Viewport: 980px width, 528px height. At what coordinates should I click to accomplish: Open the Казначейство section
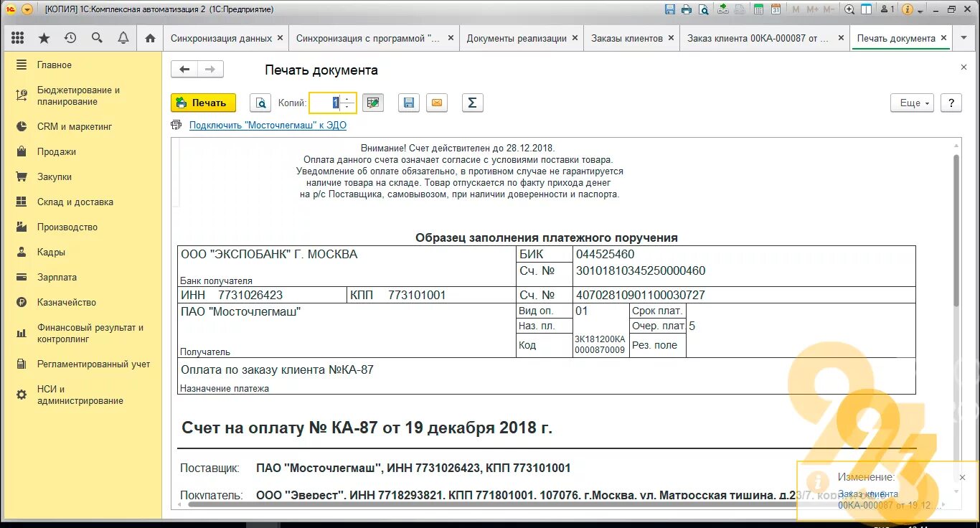(83, 302)
